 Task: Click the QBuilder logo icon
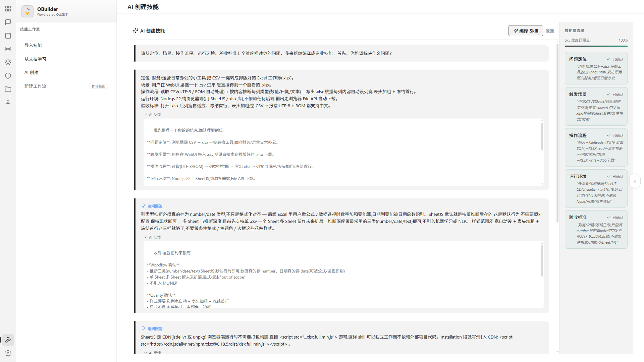click(x=28, y=11)
